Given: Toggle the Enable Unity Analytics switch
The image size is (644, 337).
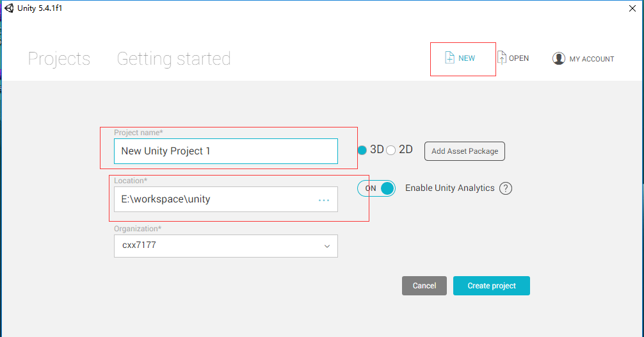Looking at the screenshot, I should click(376, 188).
